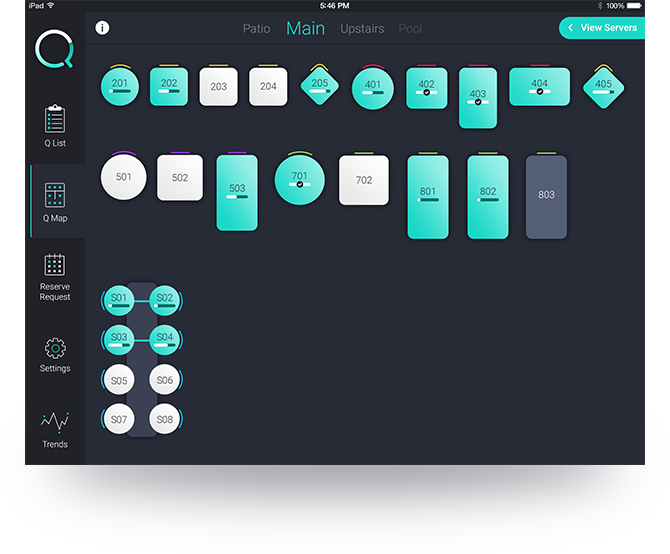Open Reserve Request calendar icon
The width and height of the screenshot is (670, 554).
click(55, 265)
